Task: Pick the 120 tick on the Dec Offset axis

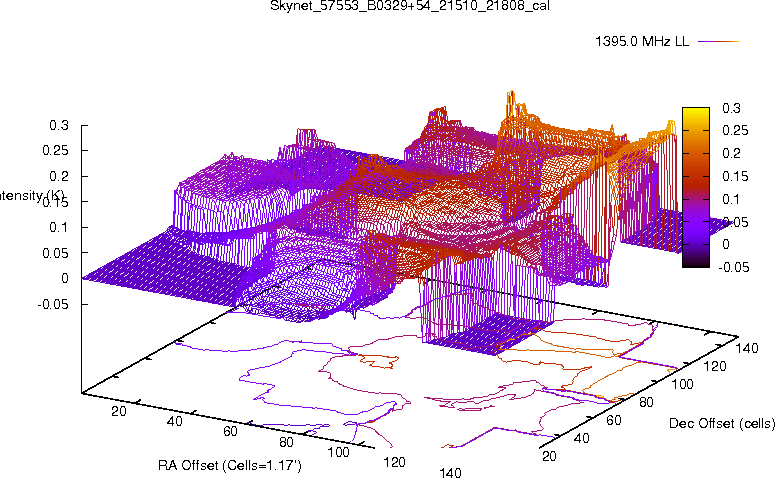Action: tap(715, 367)
